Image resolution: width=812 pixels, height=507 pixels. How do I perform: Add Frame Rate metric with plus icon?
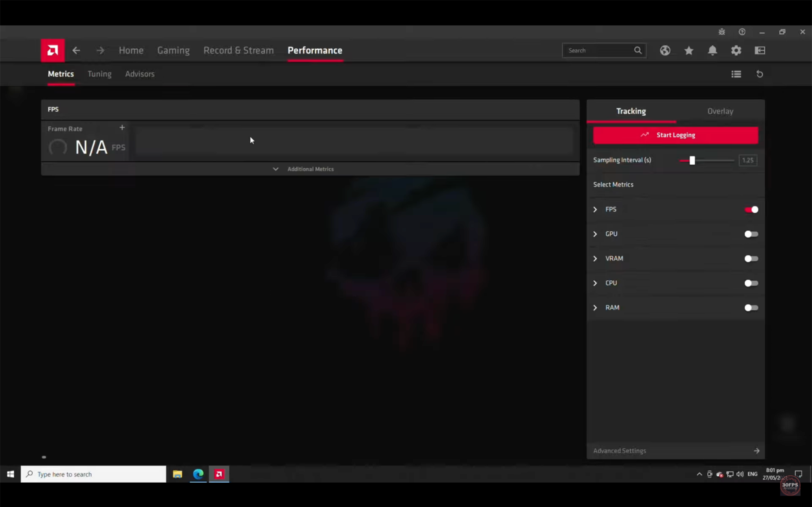pos(122,128)
